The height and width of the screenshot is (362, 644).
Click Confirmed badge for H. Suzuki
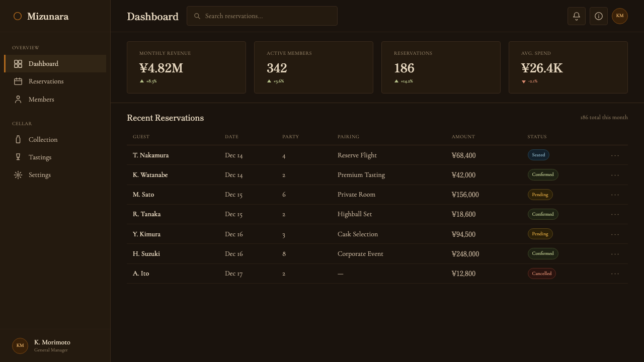543,253
